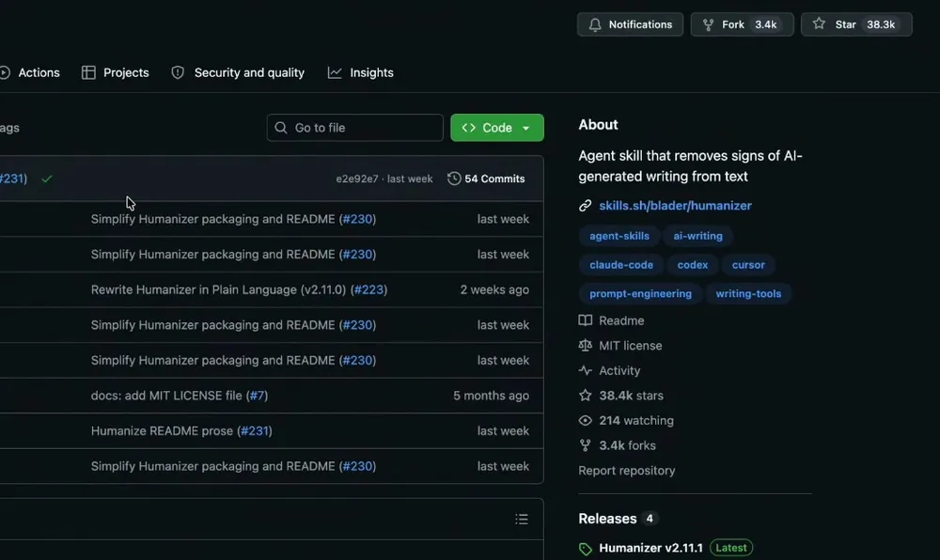This screenshot has height=560, width=940.
Task: Click the Latest release badge
Action: [x=730, y=548]
